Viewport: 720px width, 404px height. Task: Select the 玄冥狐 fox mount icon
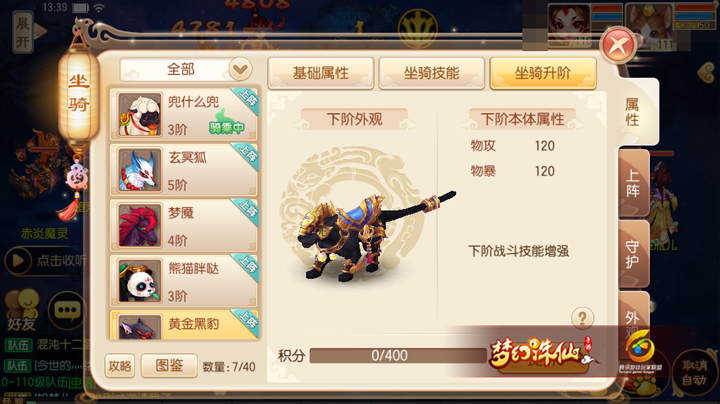[x=140, y=170]
